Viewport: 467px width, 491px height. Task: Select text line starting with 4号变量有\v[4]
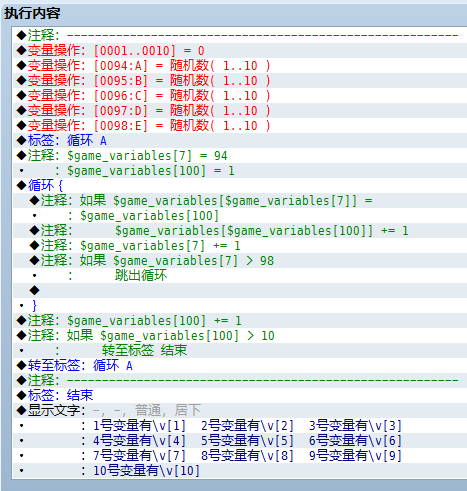(239, 440)
